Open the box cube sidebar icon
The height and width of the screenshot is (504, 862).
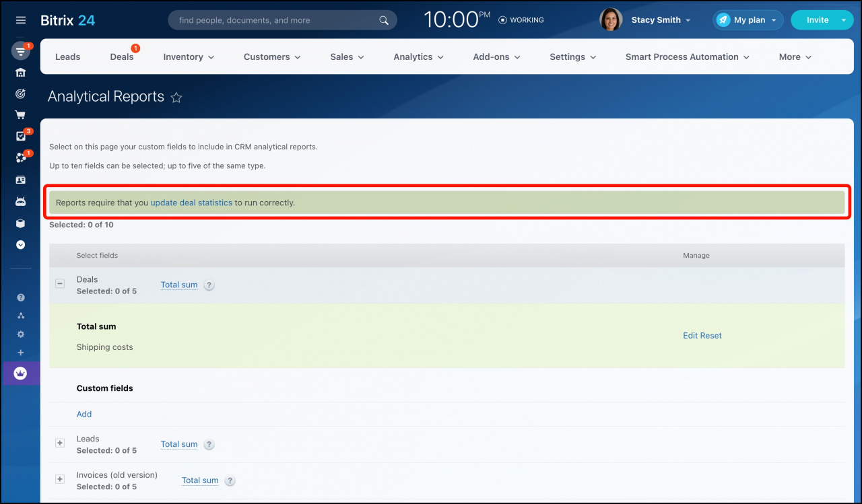tap(20, 223)
